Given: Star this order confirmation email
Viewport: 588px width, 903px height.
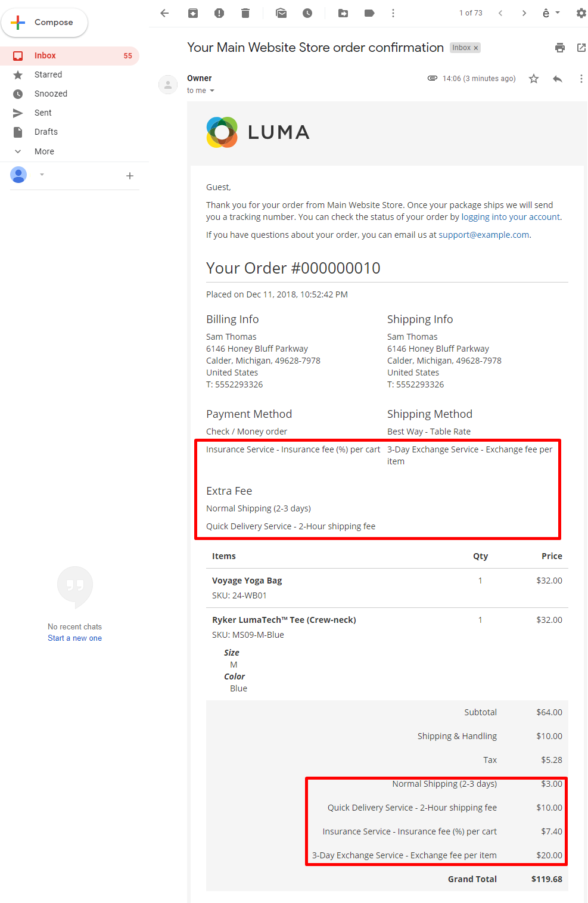Looking at the screenshot, I should click(534, 79).
